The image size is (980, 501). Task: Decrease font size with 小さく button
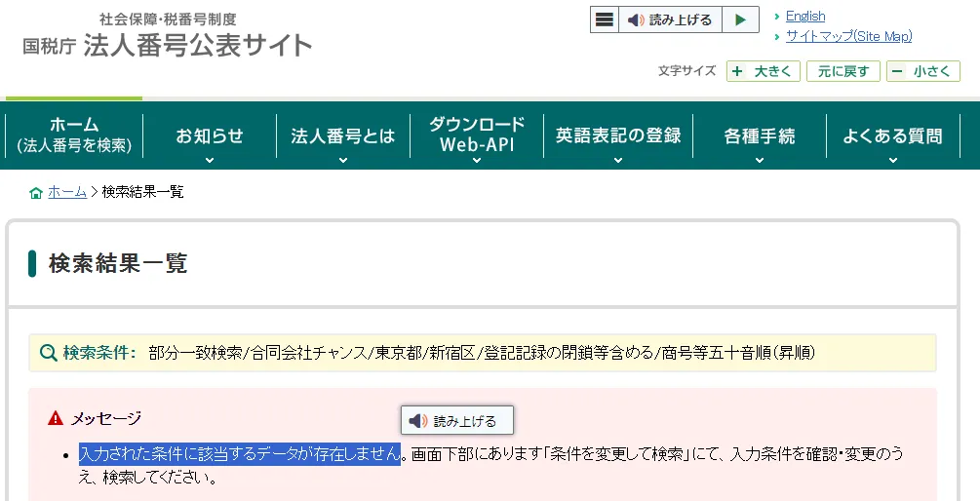click(x=922, y=71)
